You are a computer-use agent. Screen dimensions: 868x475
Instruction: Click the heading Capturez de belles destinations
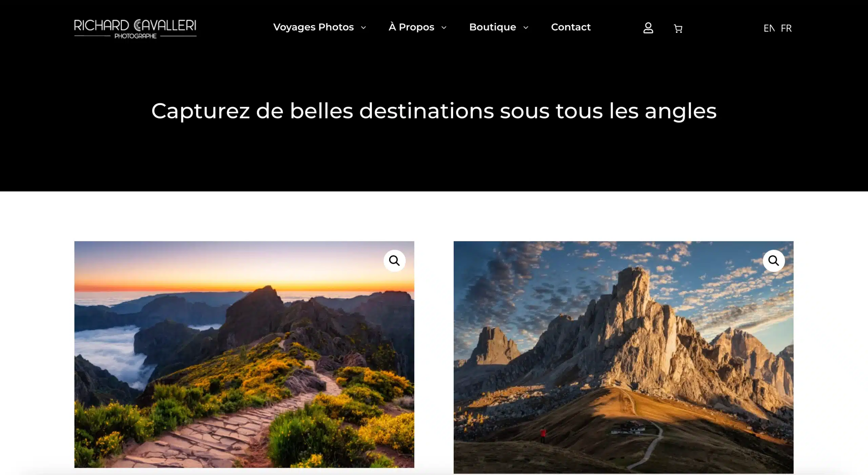[434, 111]
